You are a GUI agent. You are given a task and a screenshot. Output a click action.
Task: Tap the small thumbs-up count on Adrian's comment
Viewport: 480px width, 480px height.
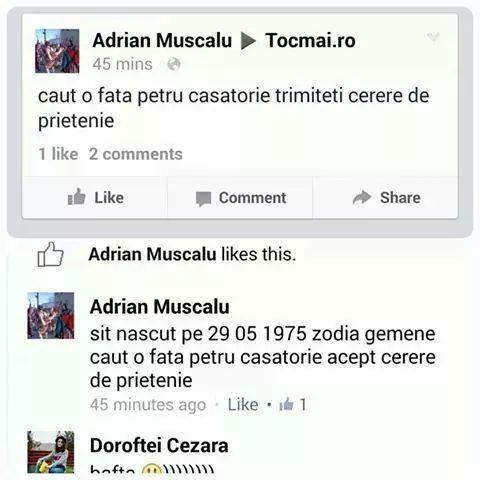[293, 405]
